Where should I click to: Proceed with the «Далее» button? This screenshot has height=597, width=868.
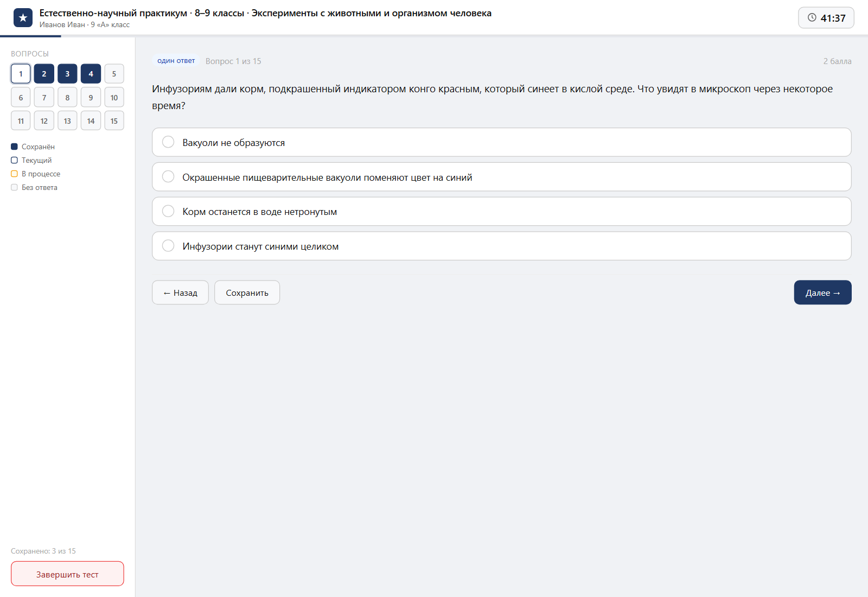(x=822, y=293)
